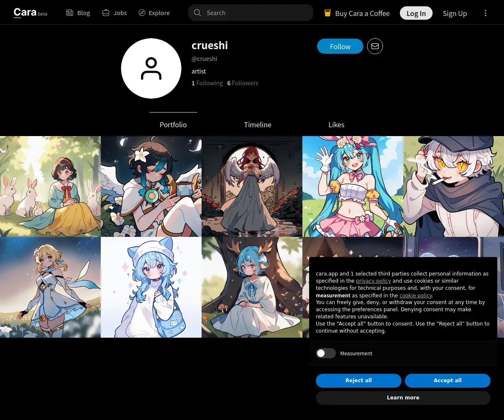This screenshot has width=504, height=420.
Task: Click the coffee cup icon
Action: tap(328, 13)
